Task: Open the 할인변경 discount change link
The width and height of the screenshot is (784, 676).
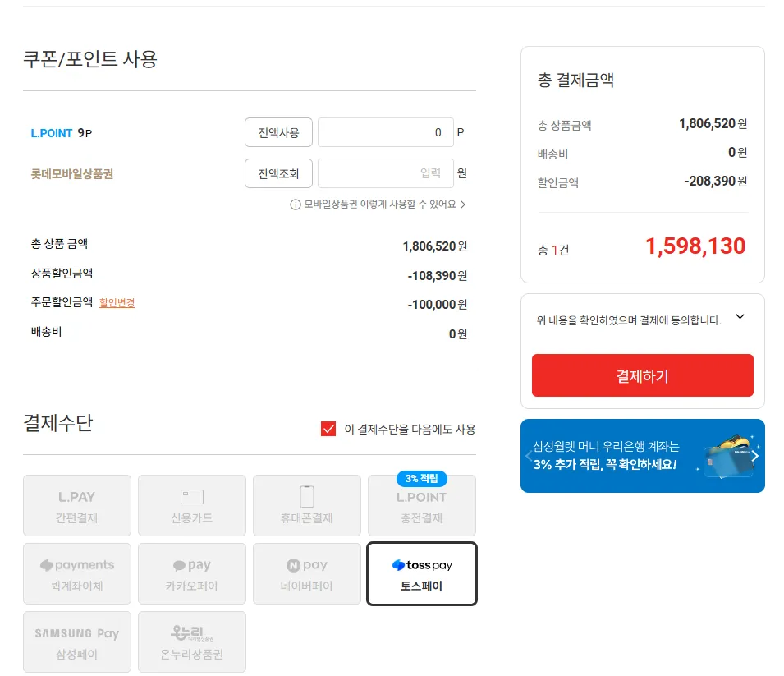Action: click(x=117, y=303)
